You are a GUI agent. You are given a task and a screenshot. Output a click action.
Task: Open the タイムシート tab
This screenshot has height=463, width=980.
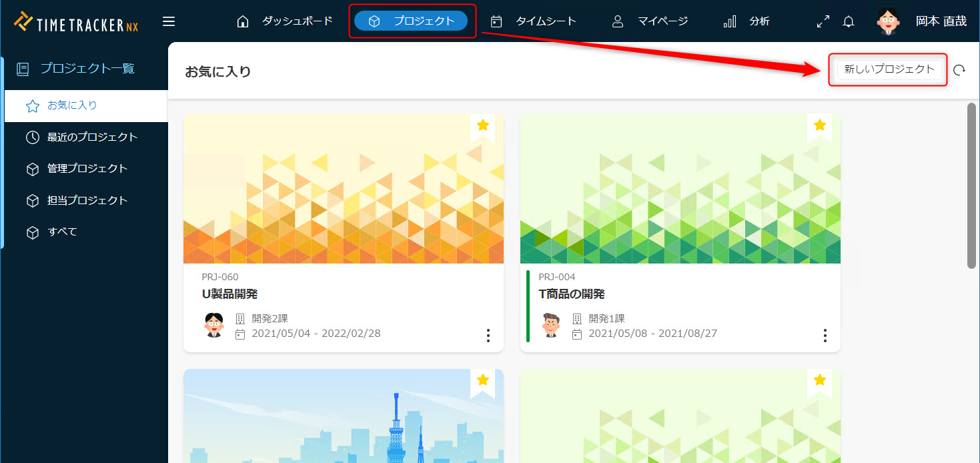coord(534,21)
